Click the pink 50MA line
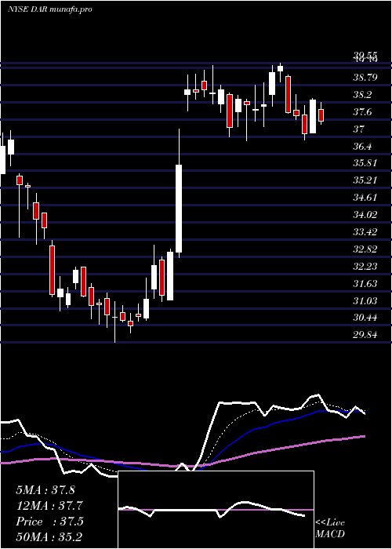 [182, 466]
